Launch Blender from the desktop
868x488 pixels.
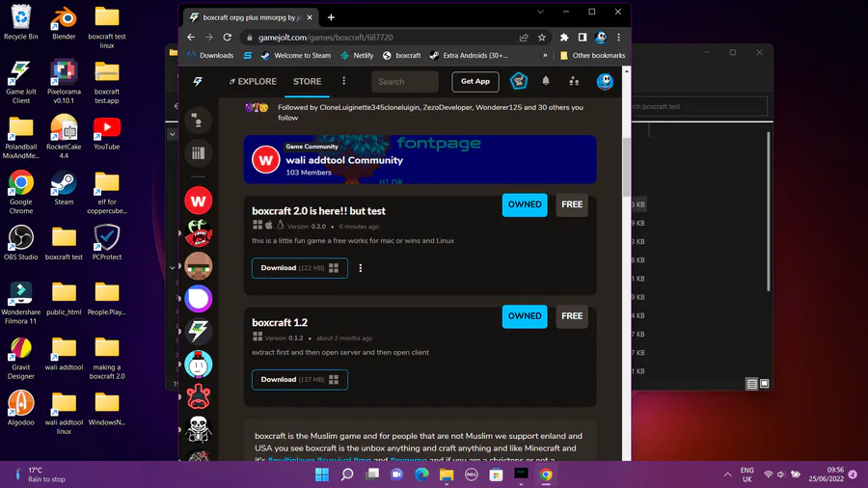pyautogui.click(x=64, y=22)
